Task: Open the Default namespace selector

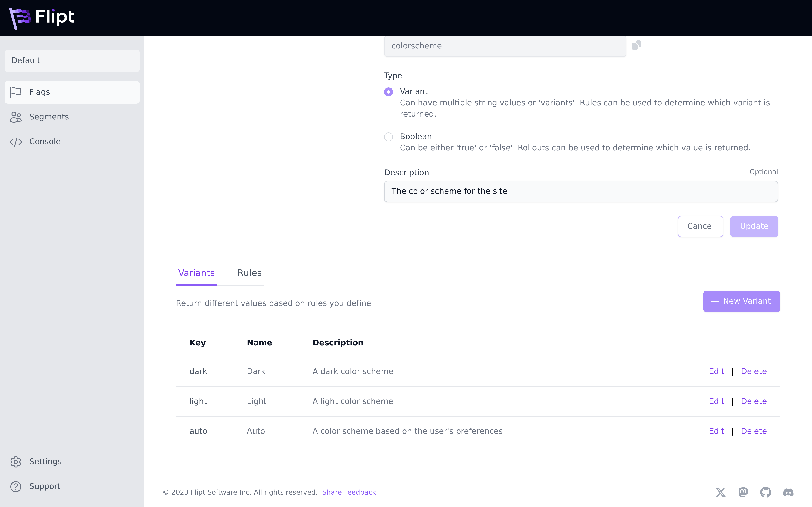Action: pos(72,61)
